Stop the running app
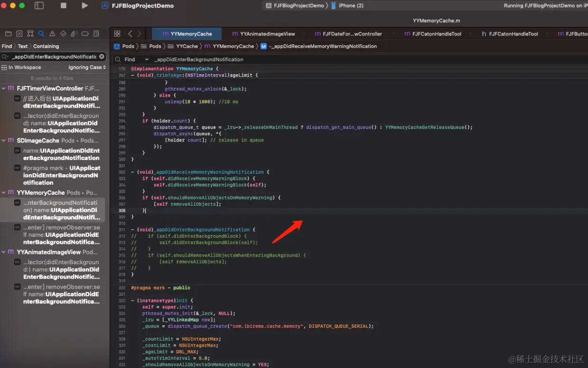The image size is (588, 368). (64, 6)
